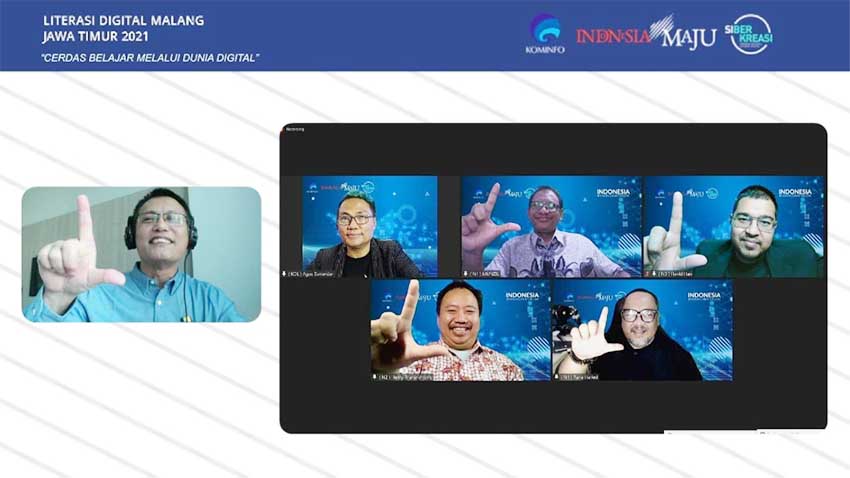This screenshot has width=850, height=478.
Task: Click the presenter video with headphones and blue shirt
Action: pos(141,254)
